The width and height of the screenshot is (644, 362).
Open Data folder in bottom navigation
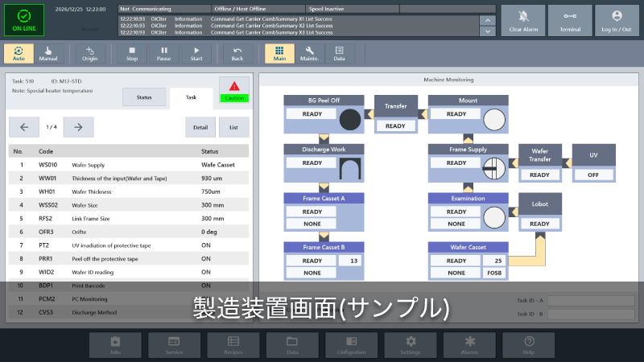click(x=292, y=345)
